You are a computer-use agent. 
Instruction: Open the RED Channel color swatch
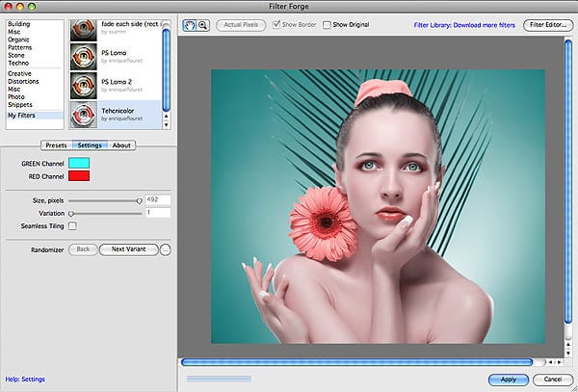click(79, 176)
